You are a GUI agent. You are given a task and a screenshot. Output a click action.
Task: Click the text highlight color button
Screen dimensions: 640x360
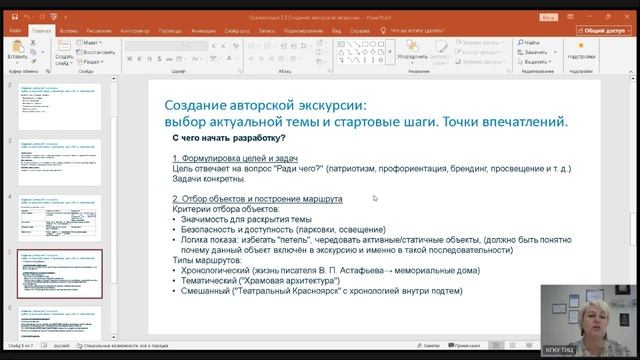[213, 59]
